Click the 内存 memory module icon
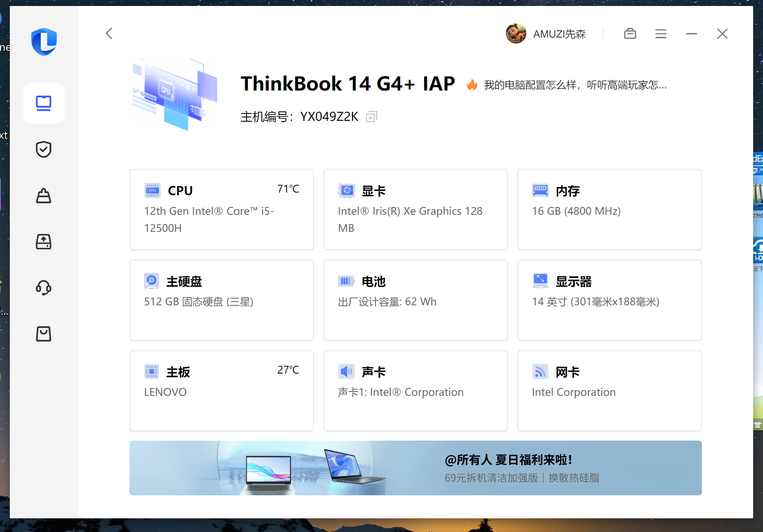 [540, 190]
